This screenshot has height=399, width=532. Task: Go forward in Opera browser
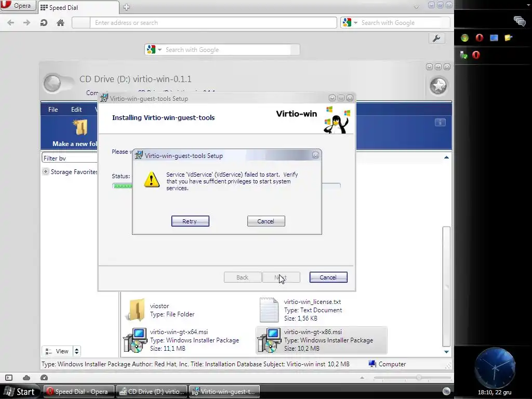(27, 23)
